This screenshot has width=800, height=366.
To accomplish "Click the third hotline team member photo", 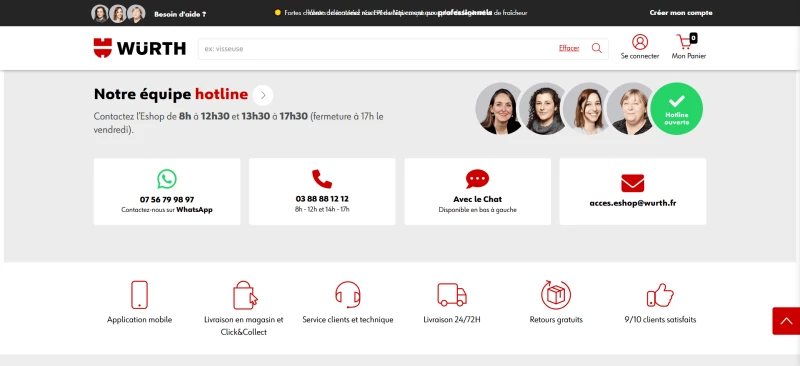I will tap(587, 109).
